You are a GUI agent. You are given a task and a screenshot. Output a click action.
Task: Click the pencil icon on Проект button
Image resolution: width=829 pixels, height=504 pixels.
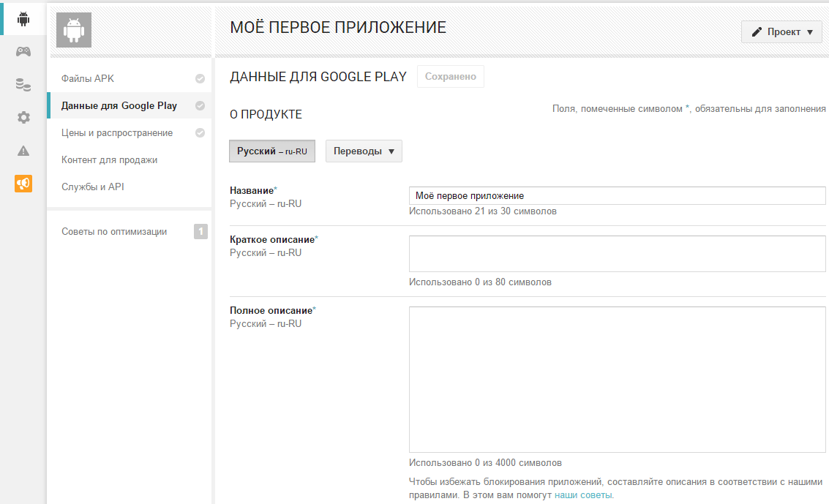(x=757, y=31)
